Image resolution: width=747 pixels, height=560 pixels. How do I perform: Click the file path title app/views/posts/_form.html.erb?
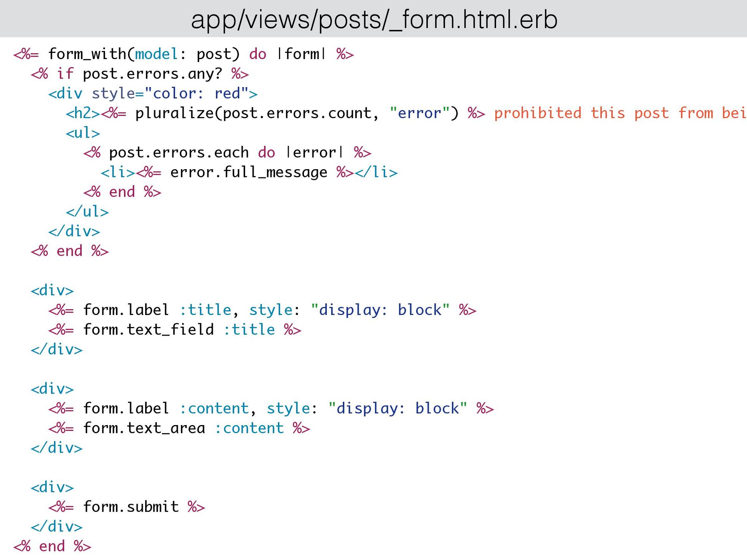pyautogui.click(x=374, y=19)
